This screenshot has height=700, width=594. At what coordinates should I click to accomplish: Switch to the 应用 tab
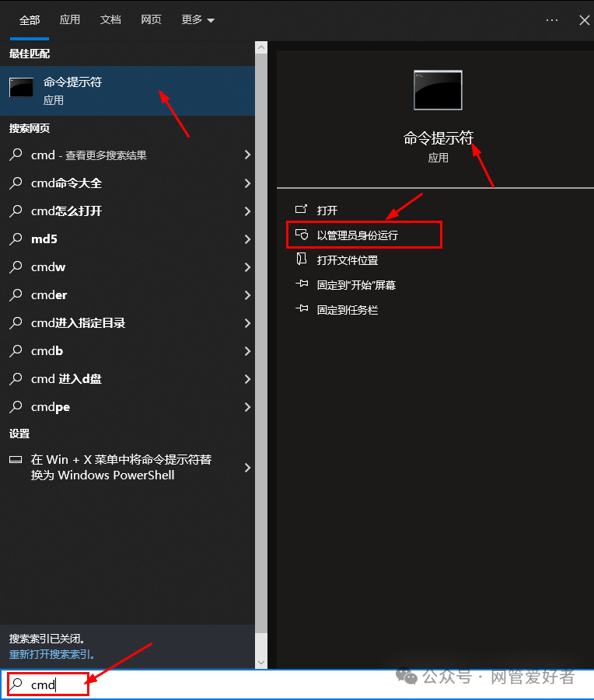pyautogui.click(x=70, y=20)
